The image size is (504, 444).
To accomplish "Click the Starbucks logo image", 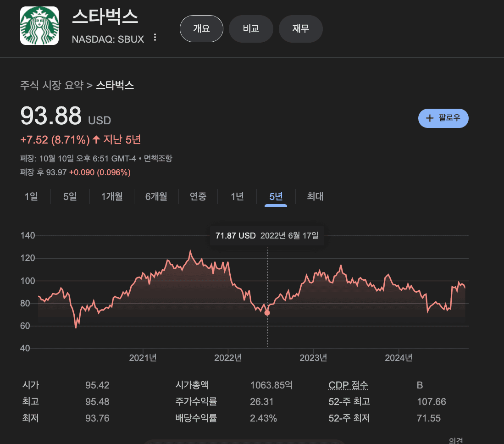I will [39, 26].
